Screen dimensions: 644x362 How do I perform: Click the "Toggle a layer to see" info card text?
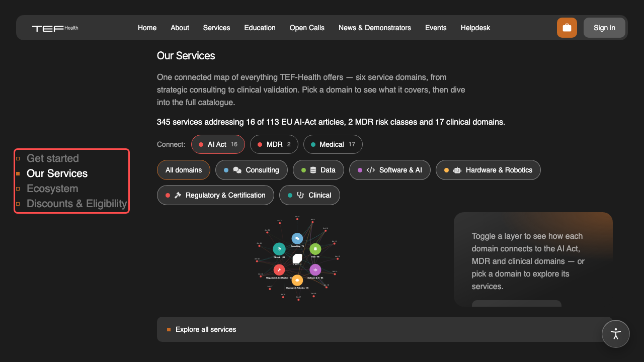(528, 261)
